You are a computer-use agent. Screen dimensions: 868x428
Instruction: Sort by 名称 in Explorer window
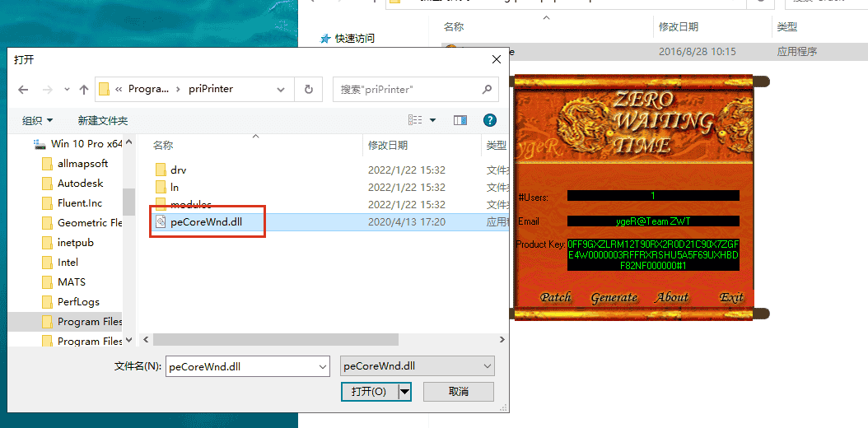coord(454,26)
